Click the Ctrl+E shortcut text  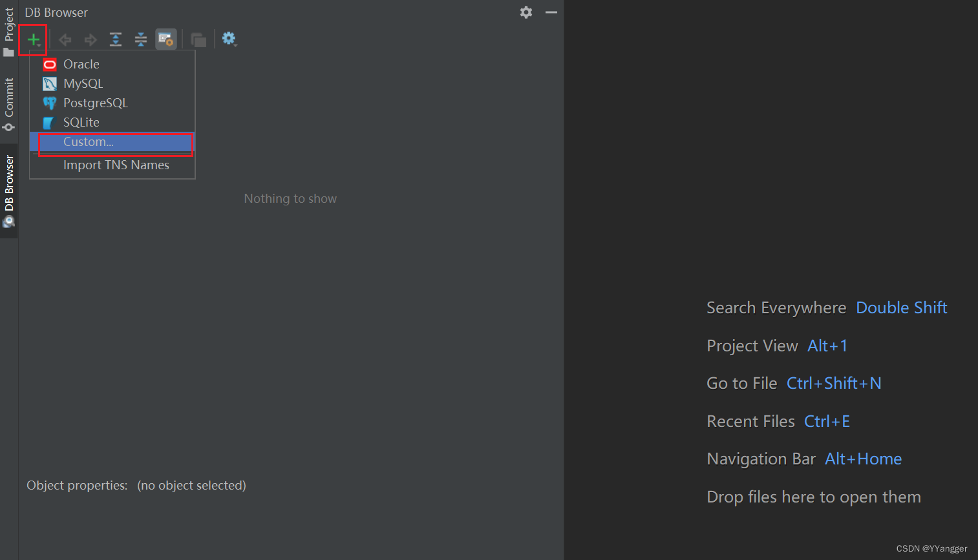(x=827, y=421)
